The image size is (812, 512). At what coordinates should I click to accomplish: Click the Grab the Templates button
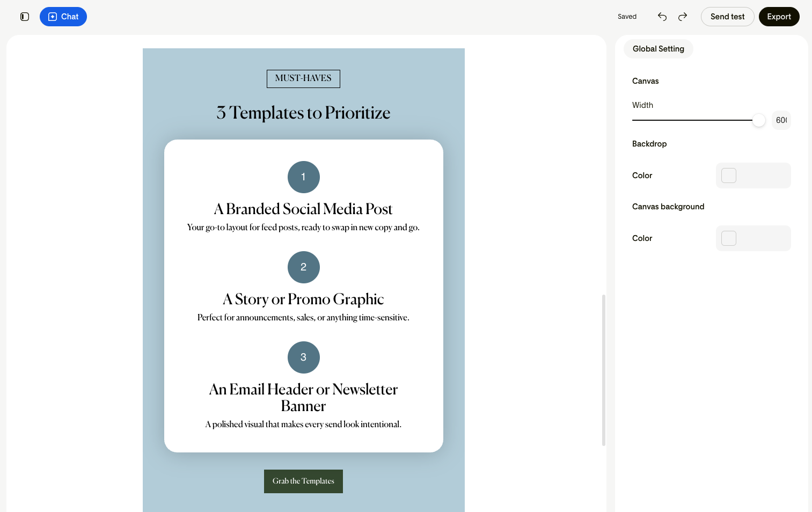click(303, 481)
